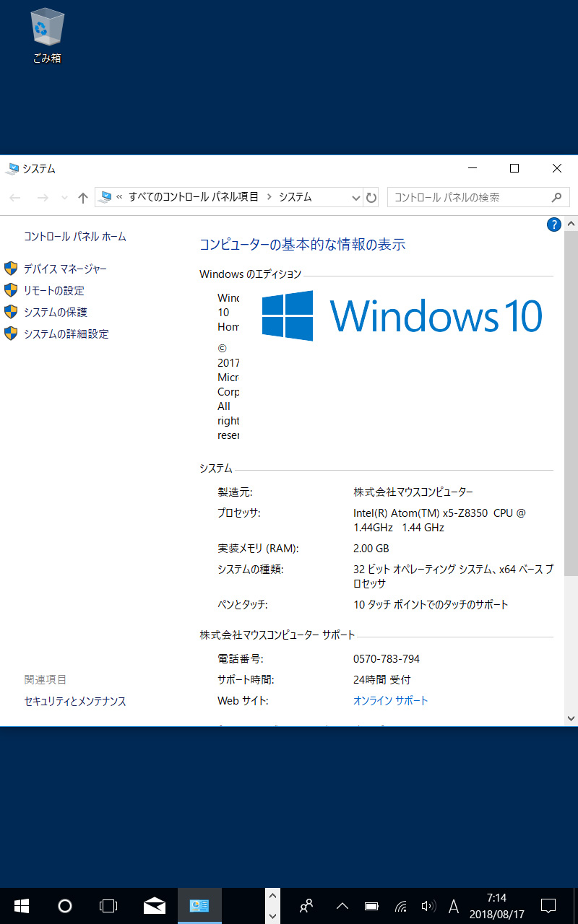Click the shield icon beside システムの保護
The image size is (578, 924).
click(10, 312)
